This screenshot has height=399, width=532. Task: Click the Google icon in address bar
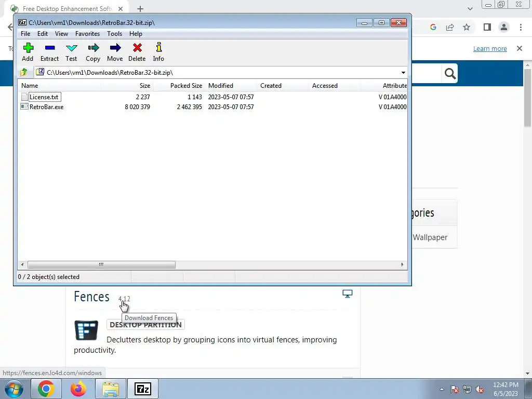(433, 27)
